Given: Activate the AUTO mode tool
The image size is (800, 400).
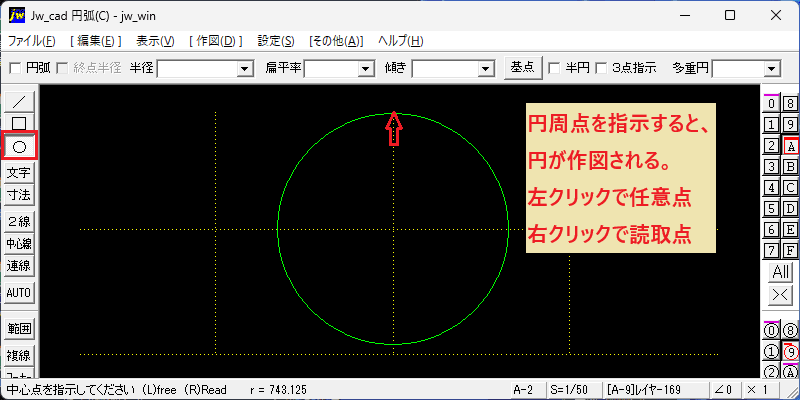Looking at the screenshot, I should point(19,293).
